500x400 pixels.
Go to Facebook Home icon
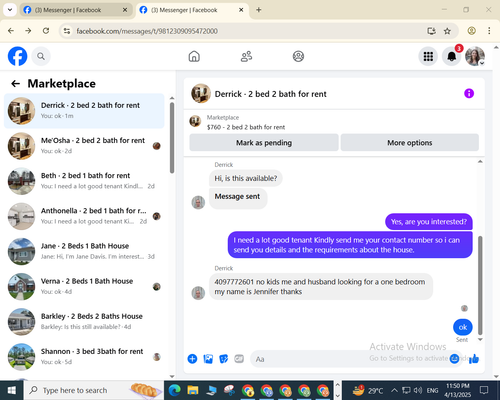(x=194, y=56)
